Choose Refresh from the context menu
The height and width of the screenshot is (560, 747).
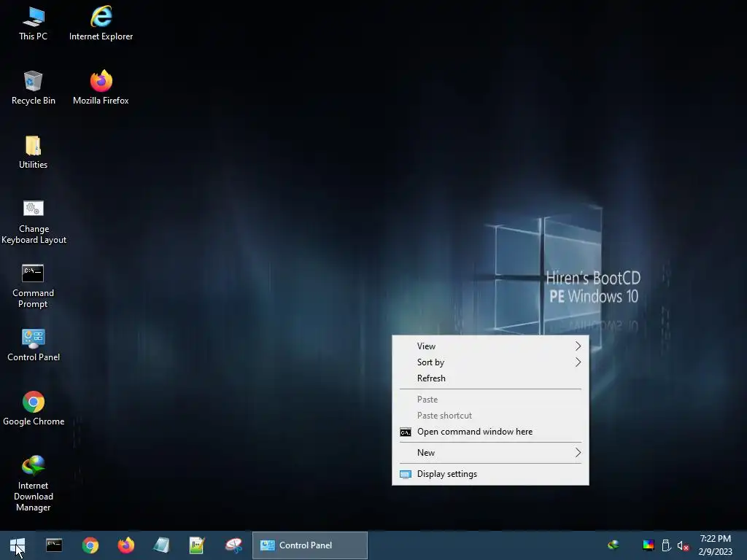coord(490,378)
